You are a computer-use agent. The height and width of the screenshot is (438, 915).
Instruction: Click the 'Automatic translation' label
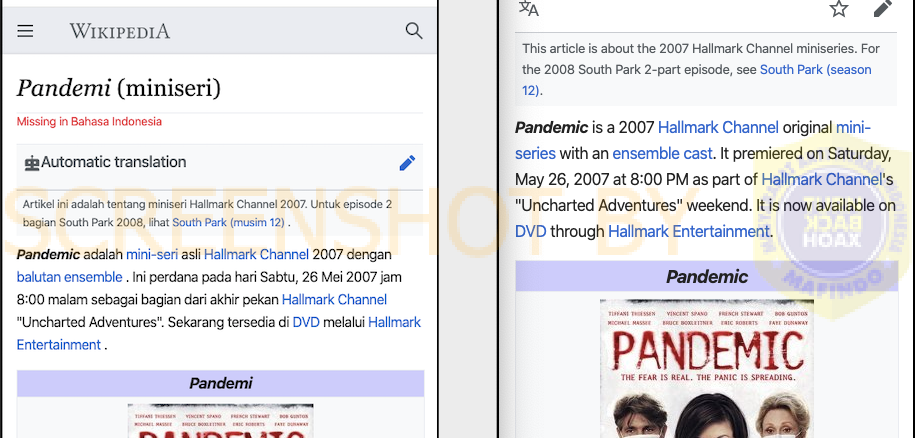pos(114,162)
